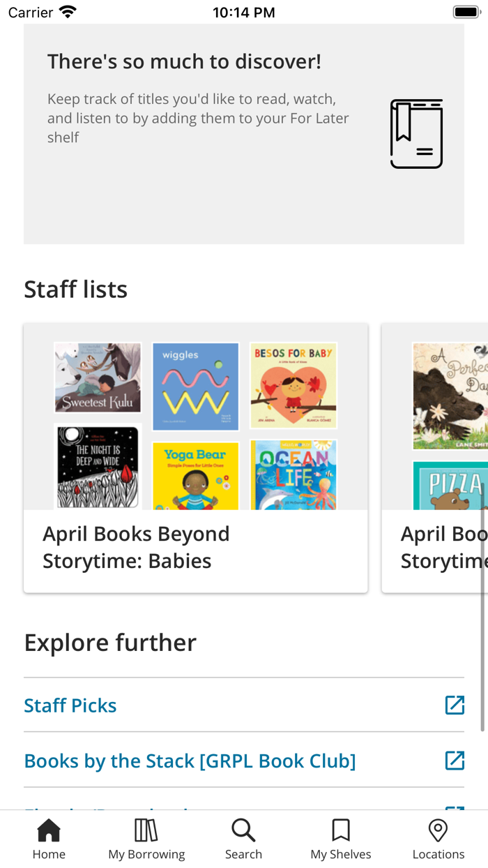Choose The Night Is Deep and Wide cover
The height and width of the screenshot is (868, 488).
pos(98,466)
